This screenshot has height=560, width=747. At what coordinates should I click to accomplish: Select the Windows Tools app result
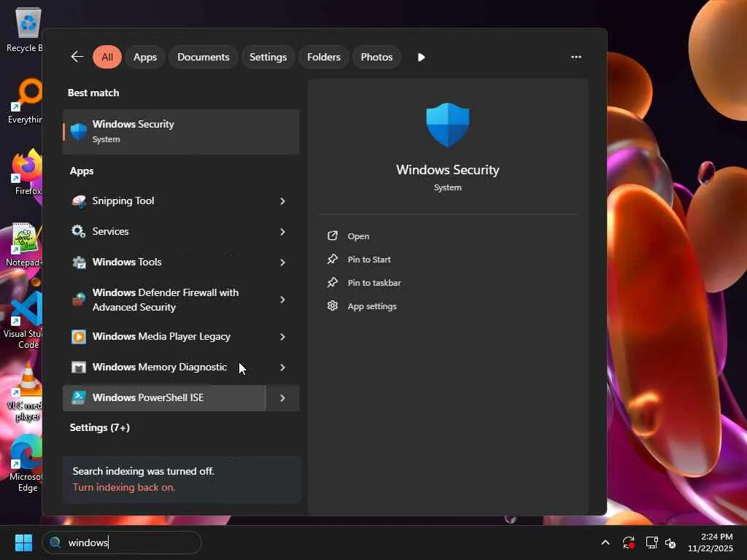click(181, 262)
